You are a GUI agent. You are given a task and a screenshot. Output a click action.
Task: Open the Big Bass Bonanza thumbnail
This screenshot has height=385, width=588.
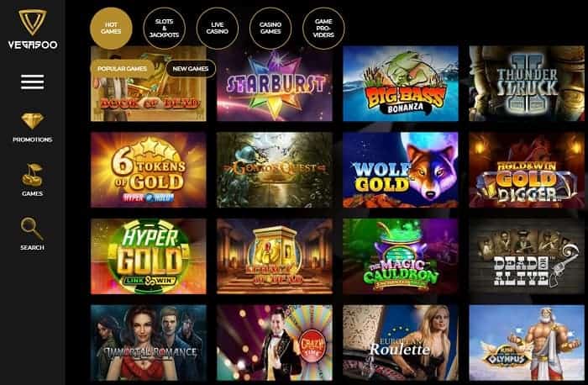[x=401, y=84]
